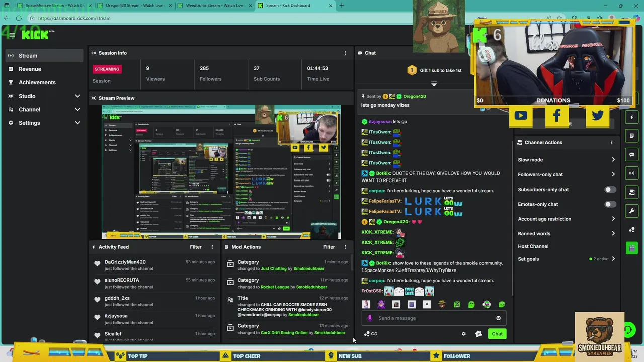Open the emoji picker in message box

pos(498,318)
